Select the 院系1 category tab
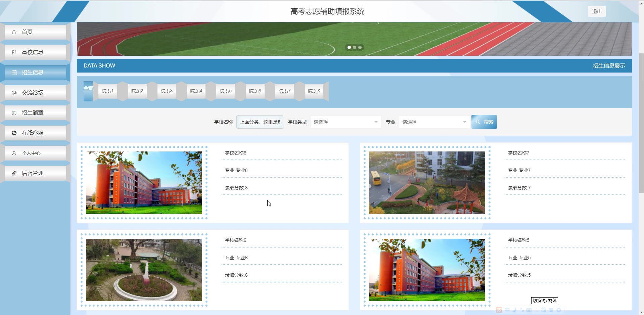644x315 pixels. tap(108, 91)
